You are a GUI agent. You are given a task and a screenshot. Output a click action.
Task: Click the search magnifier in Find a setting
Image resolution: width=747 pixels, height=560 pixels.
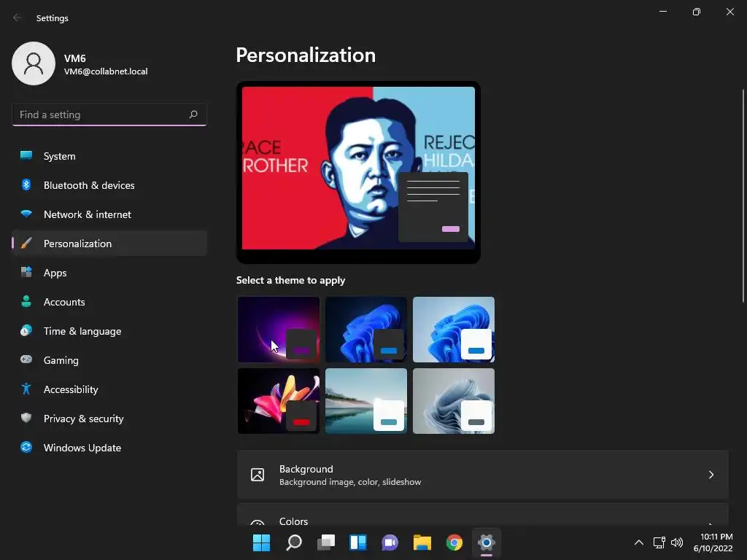[x=193, y=114]
